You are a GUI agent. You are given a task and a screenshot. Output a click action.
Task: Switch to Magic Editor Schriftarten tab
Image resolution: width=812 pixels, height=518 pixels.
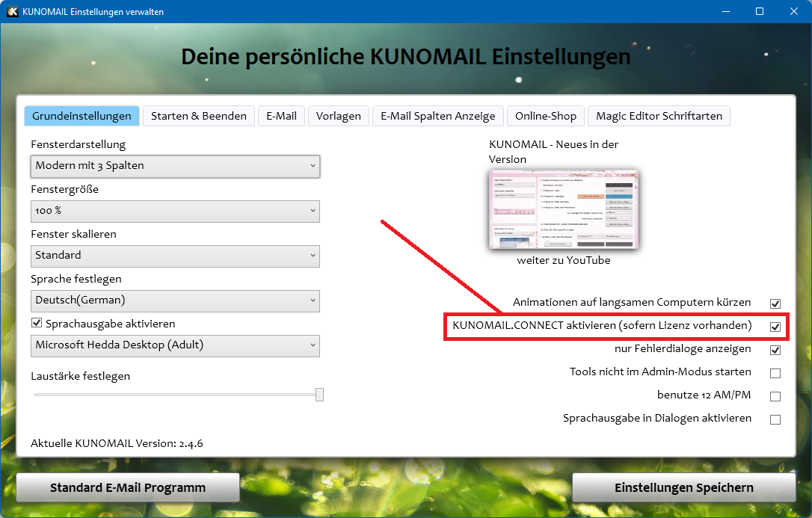659,116
